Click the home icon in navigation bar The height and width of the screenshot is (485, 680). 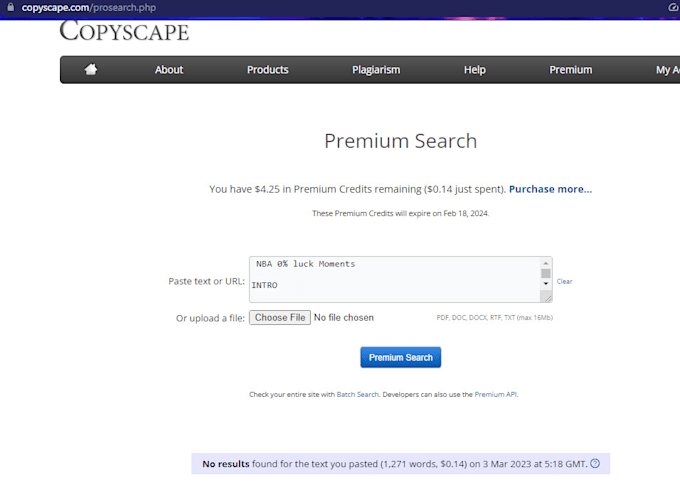(x=91, y=69)
